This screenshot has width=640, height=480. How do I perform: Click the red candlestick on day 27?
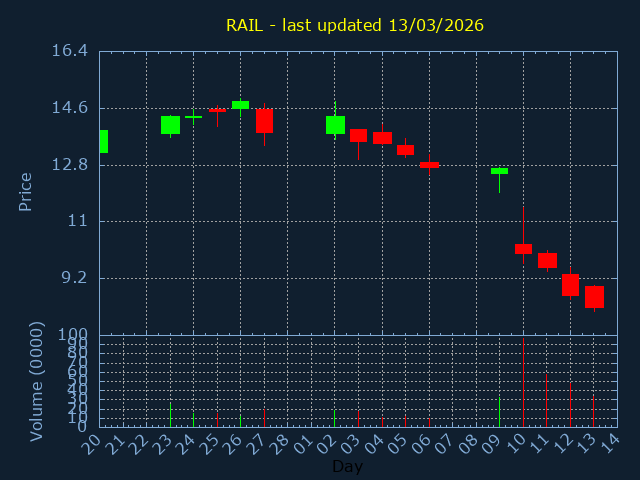[264, 121]
